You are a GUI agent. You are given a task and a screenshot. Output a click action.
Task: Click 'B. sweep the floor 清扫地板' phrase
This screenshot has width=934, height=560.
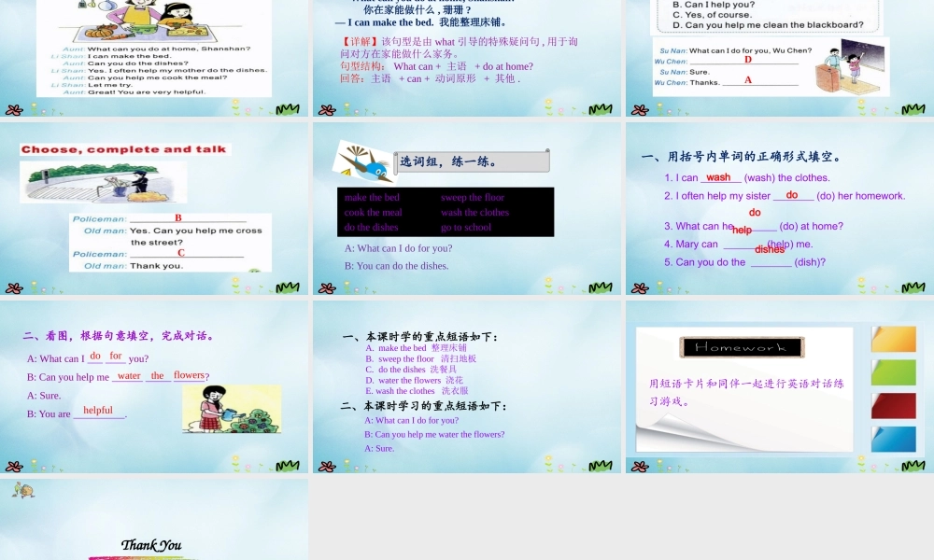[420, 358]
